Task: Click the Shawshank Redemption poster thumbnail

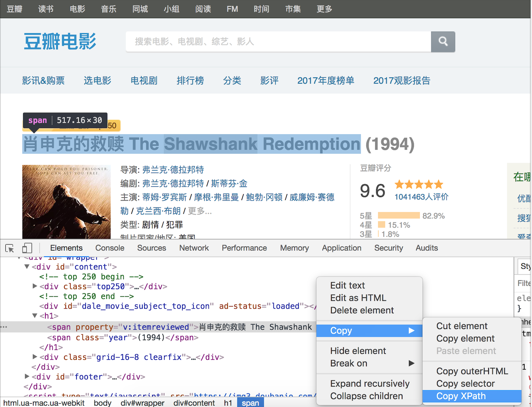Action: (66, 202)
